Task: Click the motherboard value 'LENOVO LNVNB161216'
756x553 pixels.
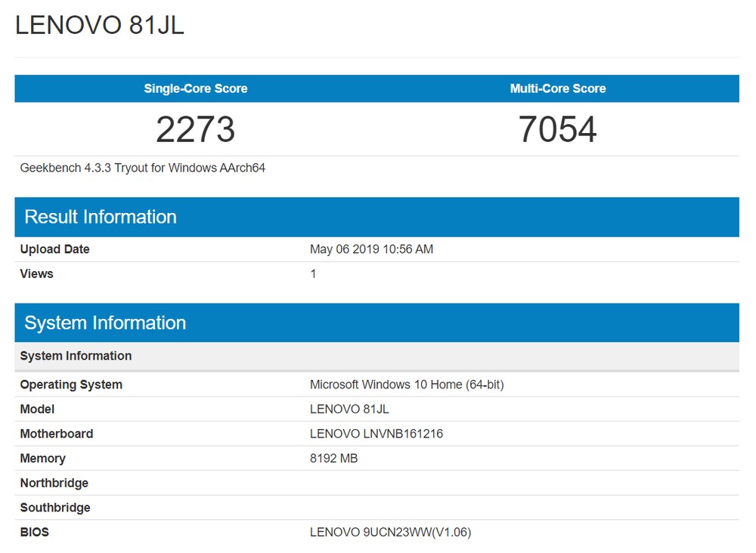Action: point(376,434)
